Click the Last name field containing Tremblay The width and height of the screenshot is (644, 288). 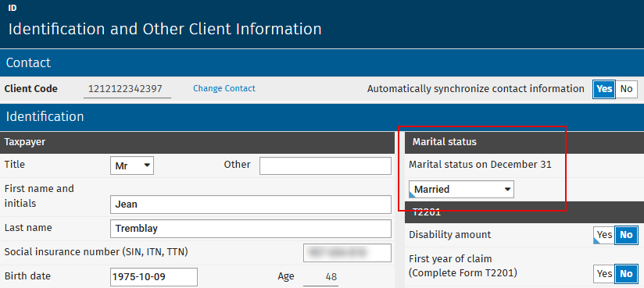251,229
